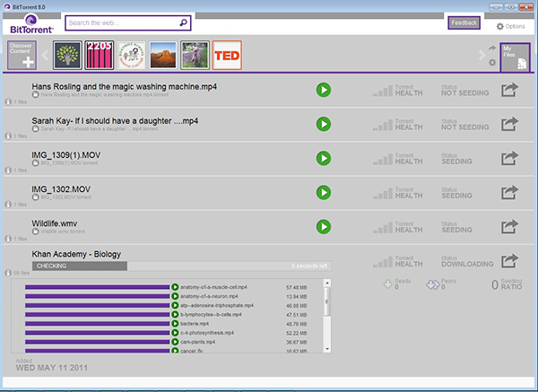Click the IMG_1302.MOV.torrent file icon
Screen dimensions: 538x392
(35, 197)
